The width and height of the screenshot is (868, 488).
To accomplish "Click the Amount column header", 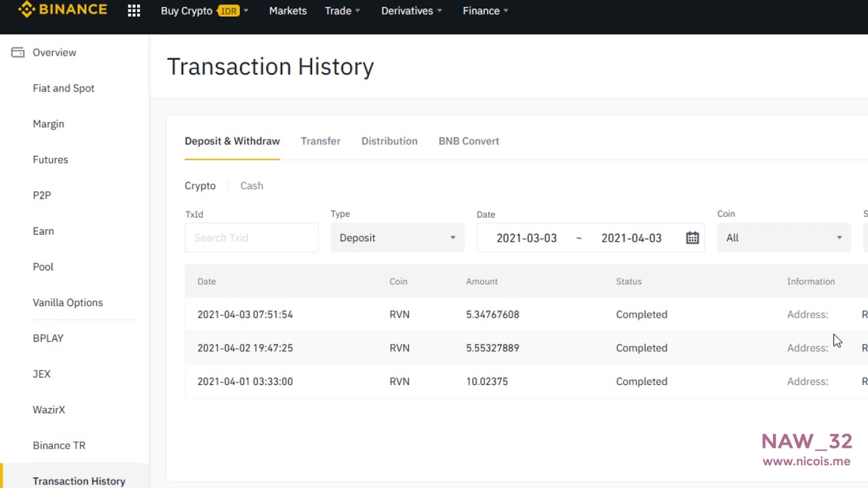I will click(481, 281).
